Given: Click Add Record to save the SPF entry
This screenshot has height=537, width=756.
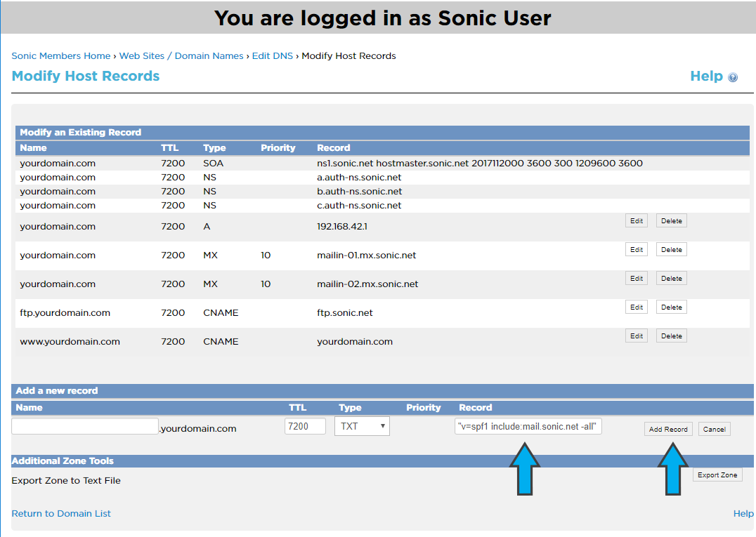Looking at the screenshot, I should click(x=667, y=429).
